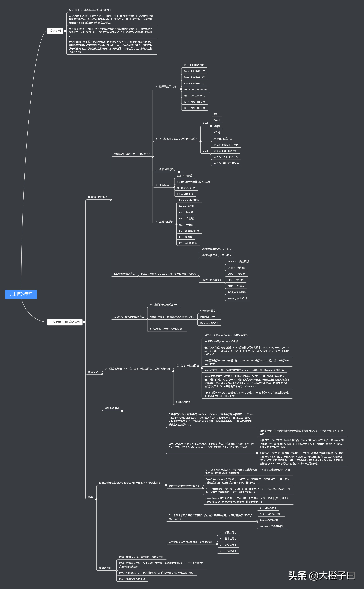Select the AMD FM2接口主板芯片组 node

(226, 163)
